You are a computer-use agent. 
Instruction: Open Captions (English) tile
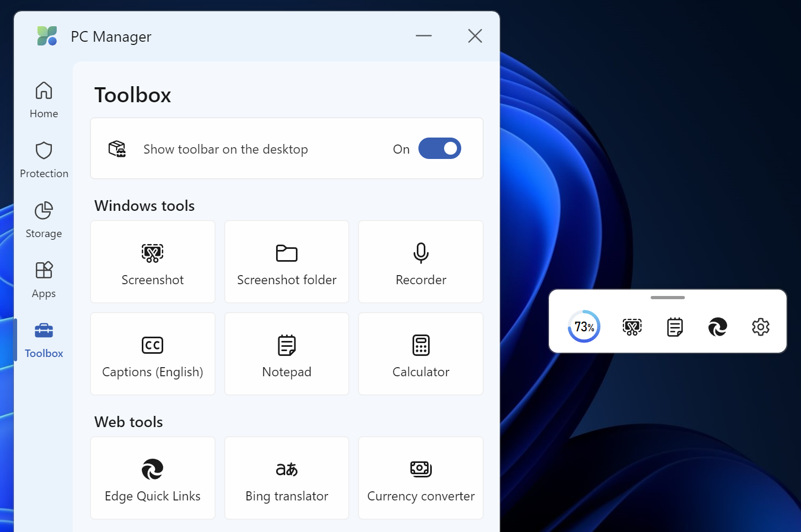pyautogui.click(x=152, y=354)
